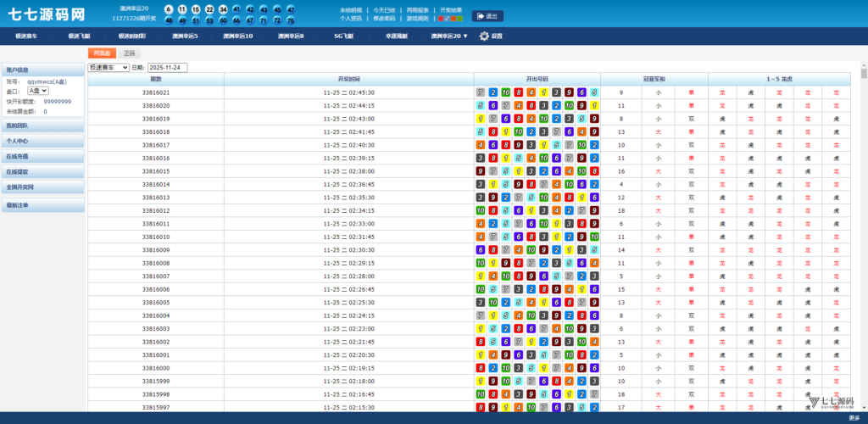Viewport: 868px width, 424px height.
Task: Click the gear icon next to 设置
Action: coord(484,36)
